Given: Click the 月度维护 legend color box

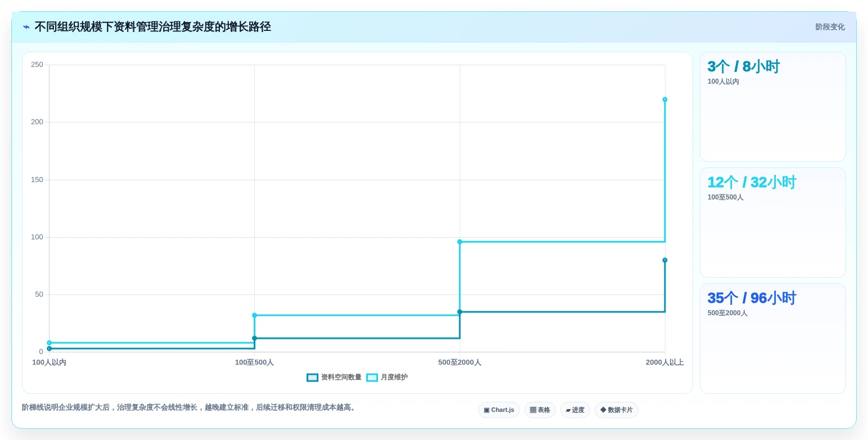Looking at the screenshot, I should 372,378.
